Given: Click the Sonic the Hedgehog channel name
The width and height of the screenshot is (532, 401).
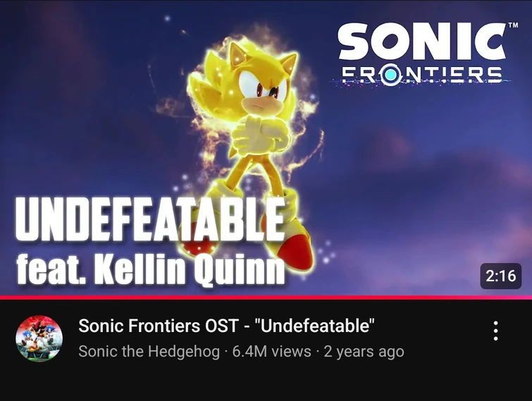Looking at the screenshot, I should [149, 352].
